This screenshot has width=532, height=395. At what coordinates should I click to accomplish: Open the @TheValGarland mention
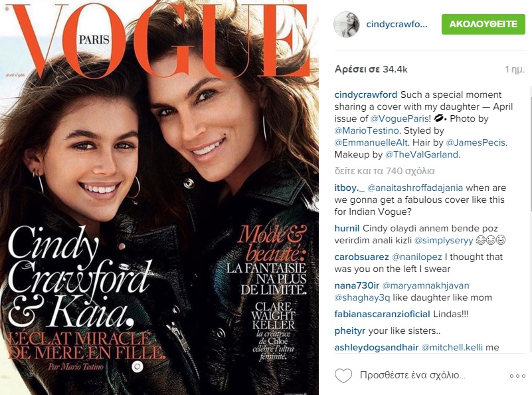(421, 154)
